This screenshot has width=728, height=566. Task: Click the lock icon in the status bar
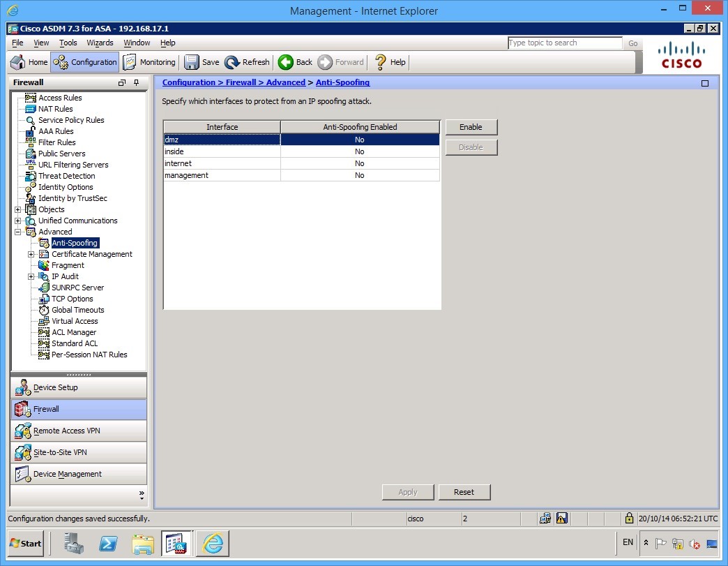point(630,519)
